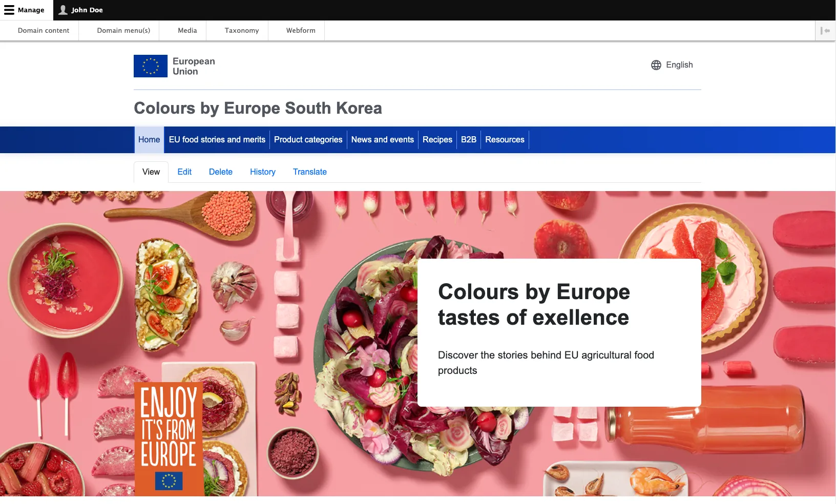Select Home in the main navigation
Image resolution: width=836 pixels, height=504 pixels.
coord(149,140)
